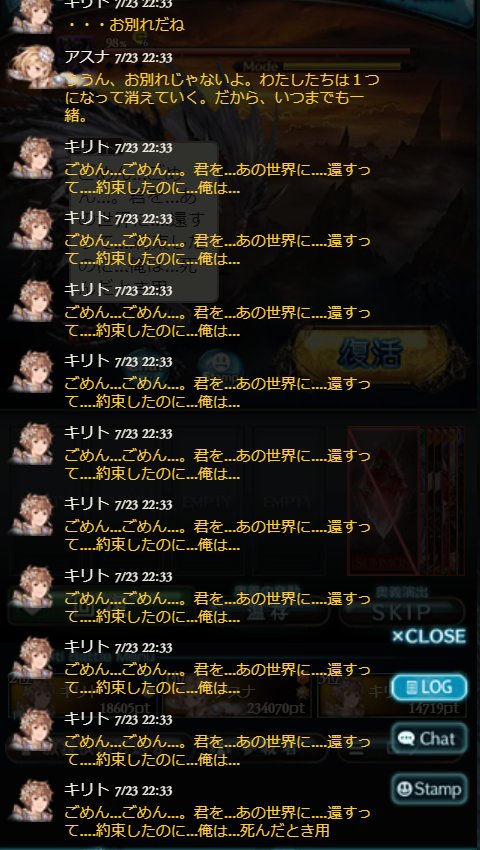The image size is (480, 850).
Task: Close the chat log with ×CLOSE
Action: point(428,636)
